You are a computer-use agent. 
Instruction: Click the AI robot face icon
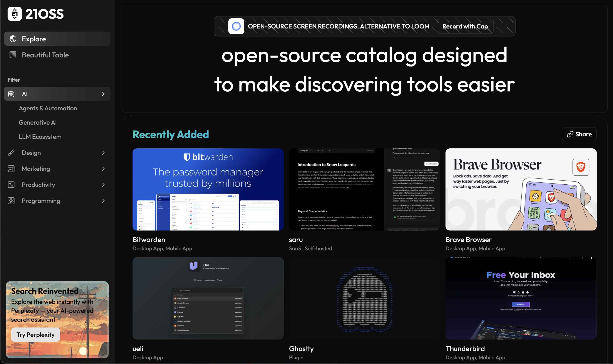coord(11,94)
